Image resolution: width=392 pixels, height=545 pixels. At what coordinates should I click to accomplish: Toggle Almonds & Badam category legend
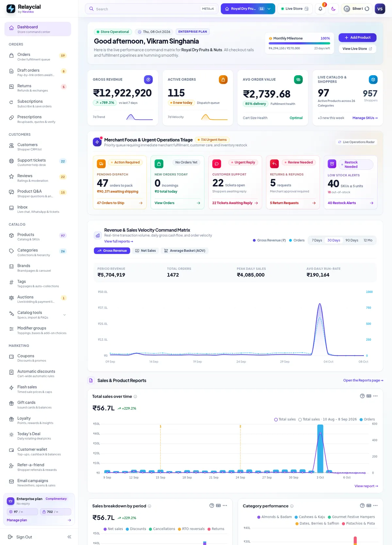coord(274,517)
